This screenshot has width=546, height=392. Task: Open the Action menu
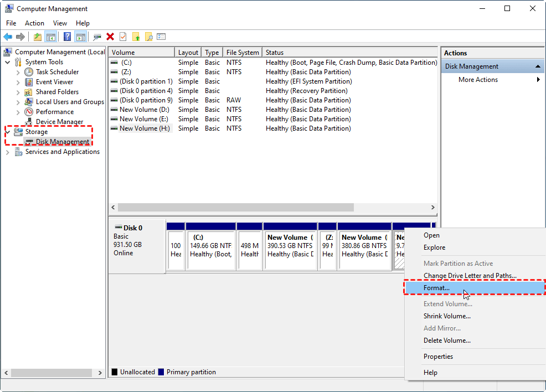coord(34,23)
